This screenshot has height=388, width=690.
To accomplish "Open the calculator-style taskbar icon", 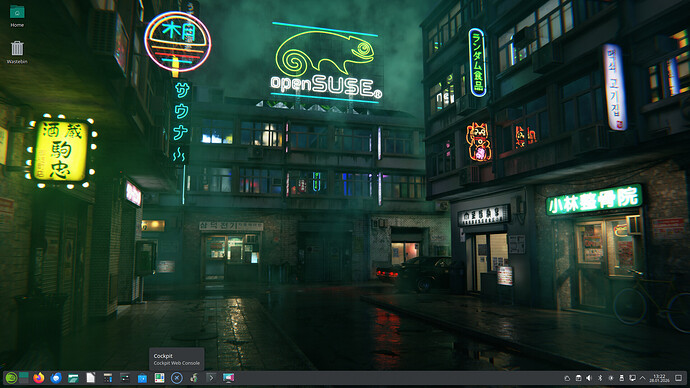I will 108,378.
